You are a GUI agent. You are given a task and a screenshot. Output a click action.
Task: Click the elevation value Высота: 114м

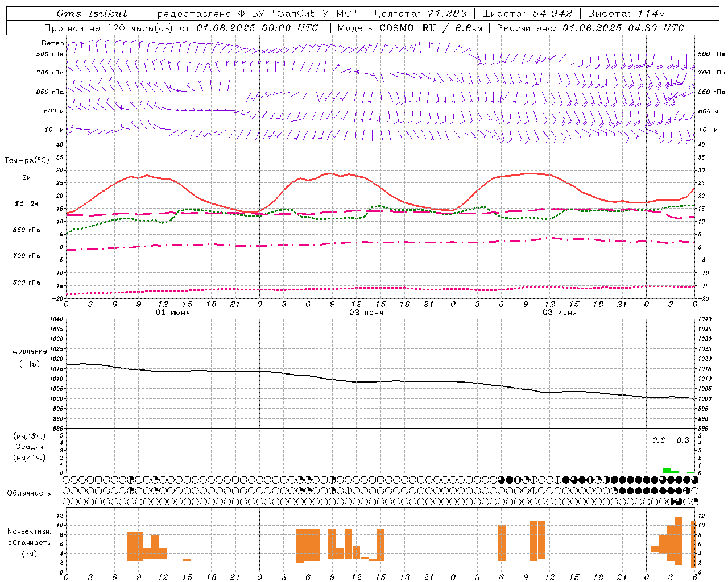click(626, 14)
